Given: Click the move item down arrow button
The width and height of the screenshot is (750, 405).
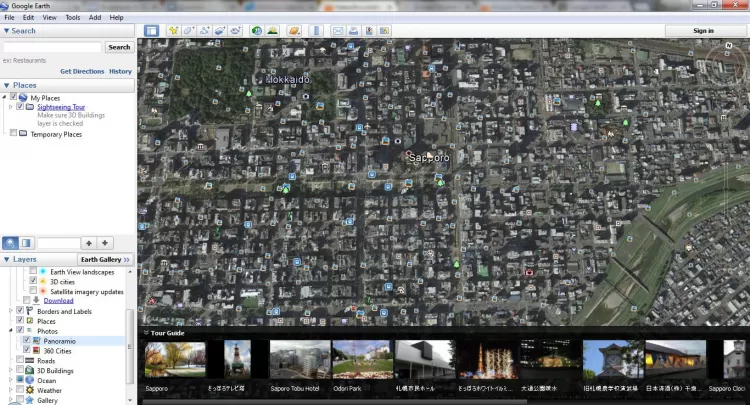Looking at the screenshot, I should point(105,243).
